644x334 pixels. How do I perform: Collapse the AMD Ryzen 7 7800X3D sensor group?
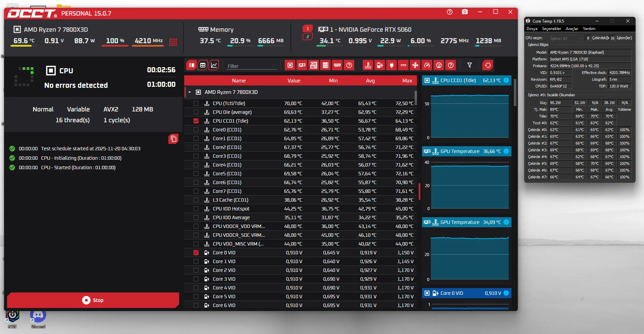190,92
